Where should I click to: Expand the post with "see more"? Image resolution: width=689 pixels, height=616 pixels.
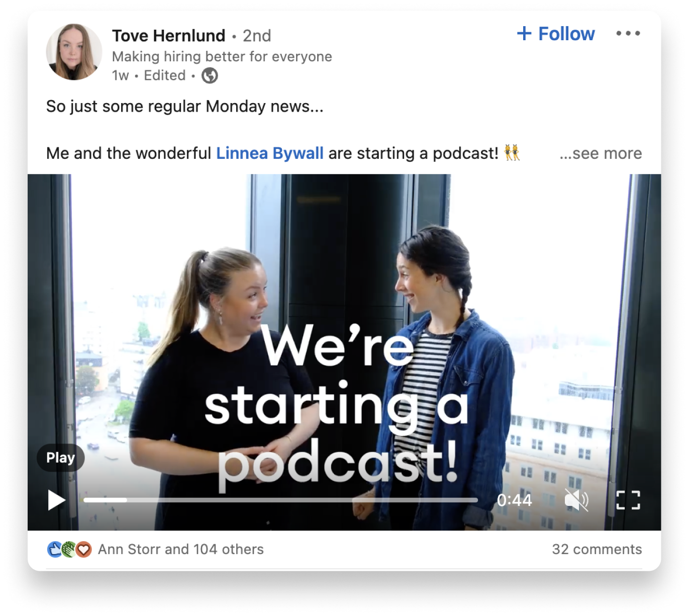(x=601, y=153)
